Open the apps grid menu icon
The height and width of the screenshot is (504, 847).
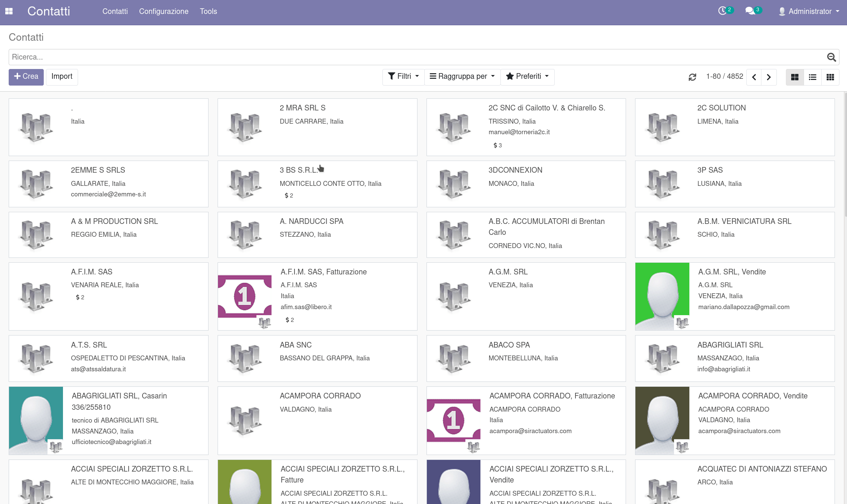coord(9,11)
